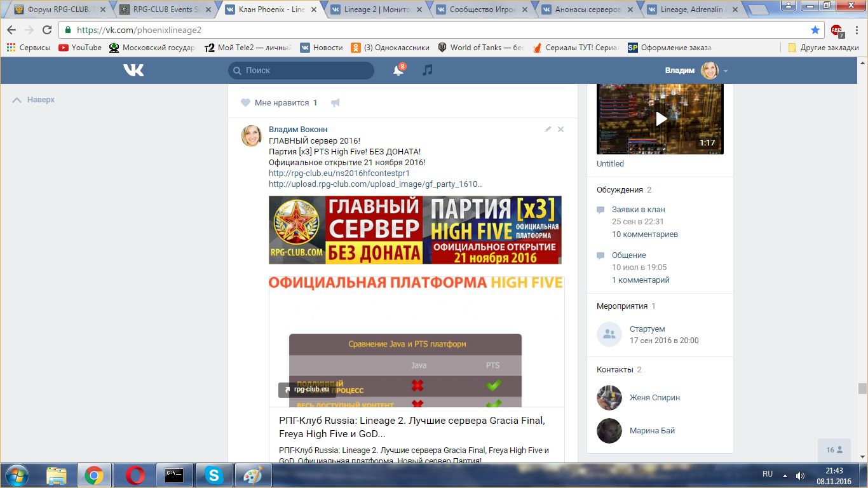
Task: Go to the VK home logo
Action: [133, 70]
